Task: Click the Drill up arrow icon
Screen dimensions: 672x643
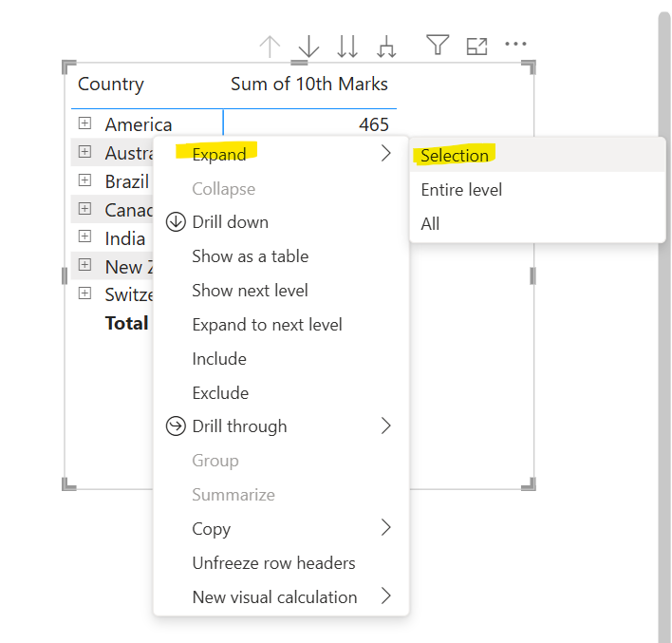Action: point(271,46)
